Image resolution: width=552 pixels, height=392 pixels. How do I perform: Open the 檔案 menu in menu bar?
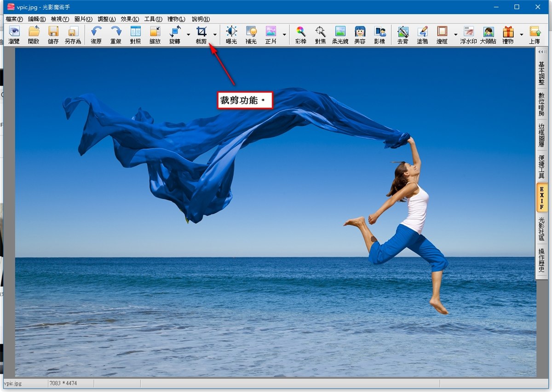pyautogui.click(x=14, y=19)
